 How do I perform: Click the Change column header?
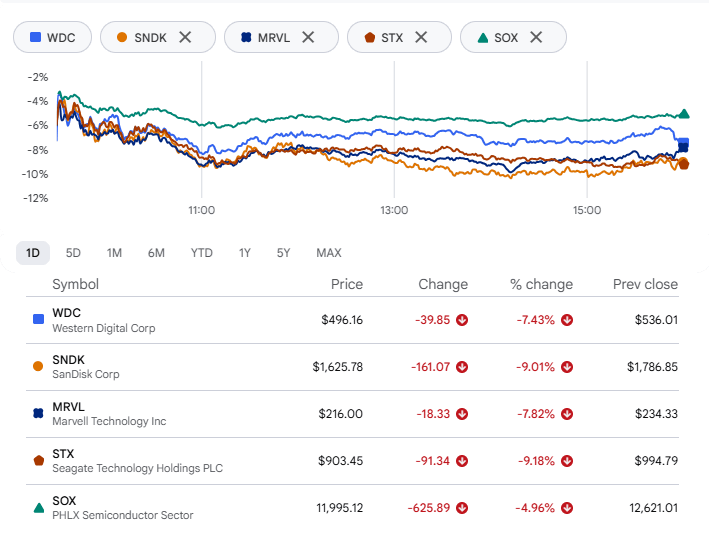(443, 284)
